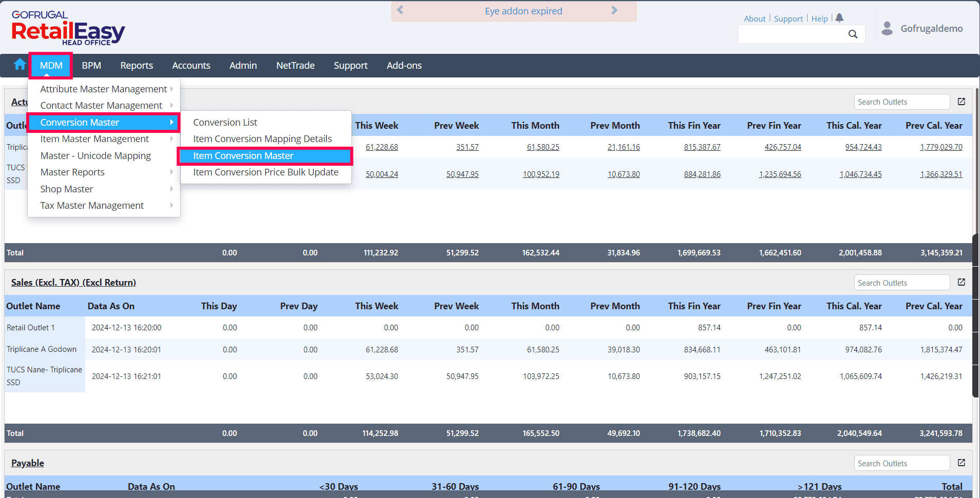Viewport: 980px width, 498px height.
Task: Choose Item Conversion Price Bulk Update
Action: click(266, 172)
